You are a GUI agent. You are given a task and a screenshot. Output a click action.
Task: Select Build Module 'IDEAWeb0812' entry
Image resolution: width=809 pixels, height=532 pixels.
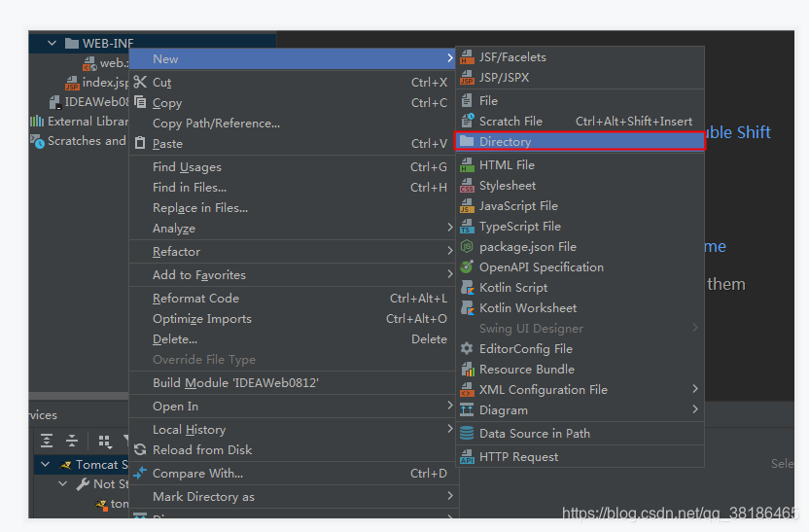pyautogui.click(x=292, y=383)
